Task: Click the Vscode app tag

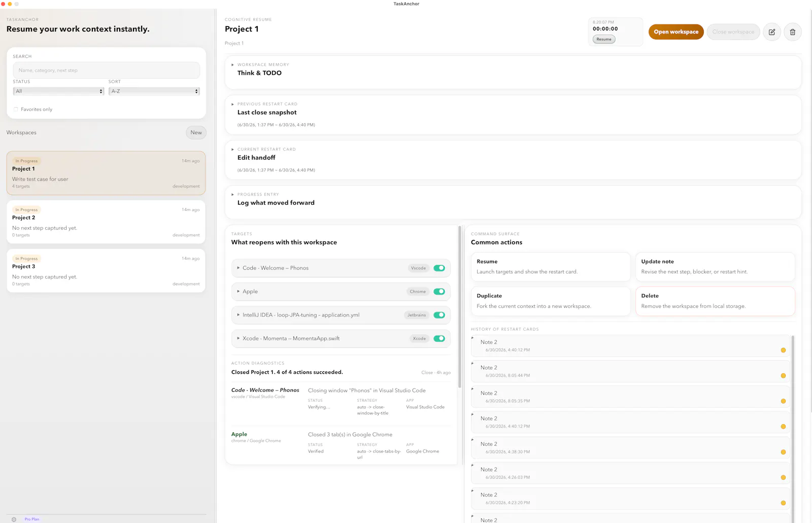Action: pyautogui.click(x=419, y=268)
